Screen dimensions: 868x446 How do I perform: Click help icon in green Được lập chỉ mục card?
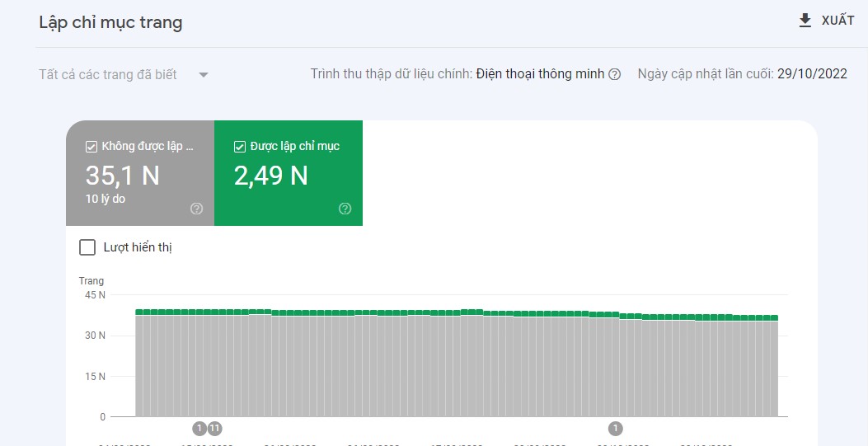[x=345, y=209]
